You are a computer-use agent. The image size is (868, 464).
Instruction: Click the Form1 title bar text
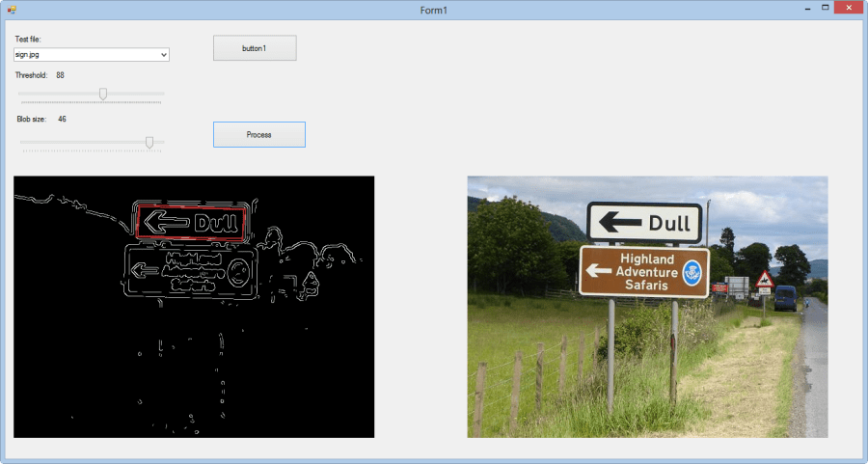tap(433, 9)
